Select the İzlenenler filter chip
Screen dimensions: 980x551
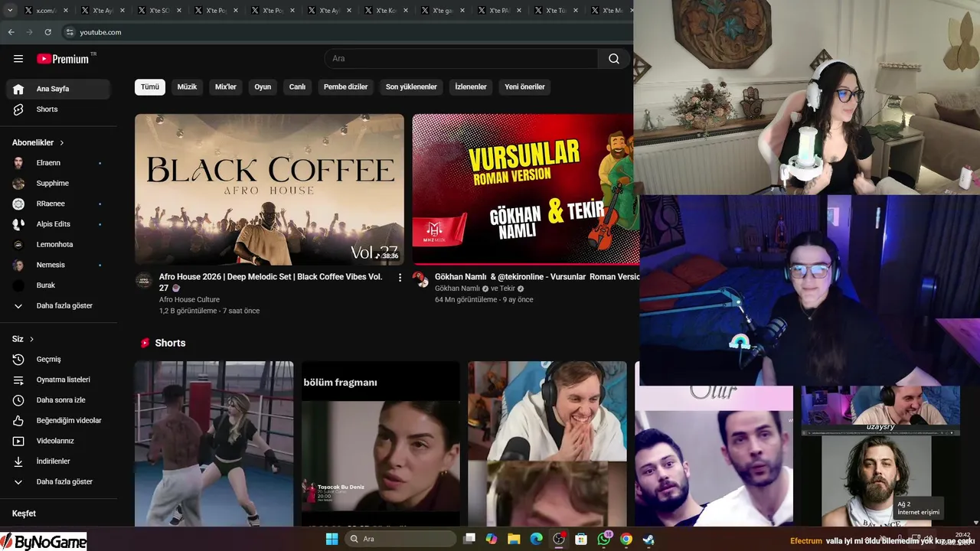[x=471, y=86]
